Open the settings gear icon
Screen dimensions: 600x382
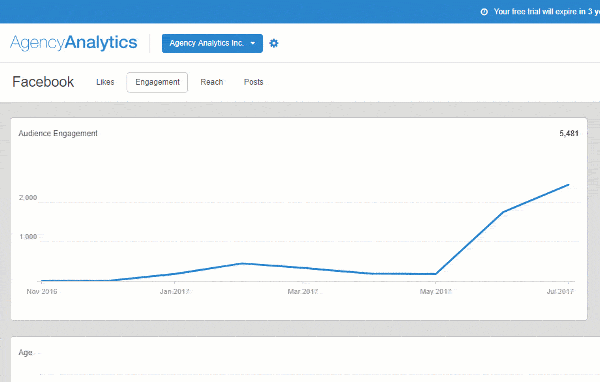(x=274, y=43)
